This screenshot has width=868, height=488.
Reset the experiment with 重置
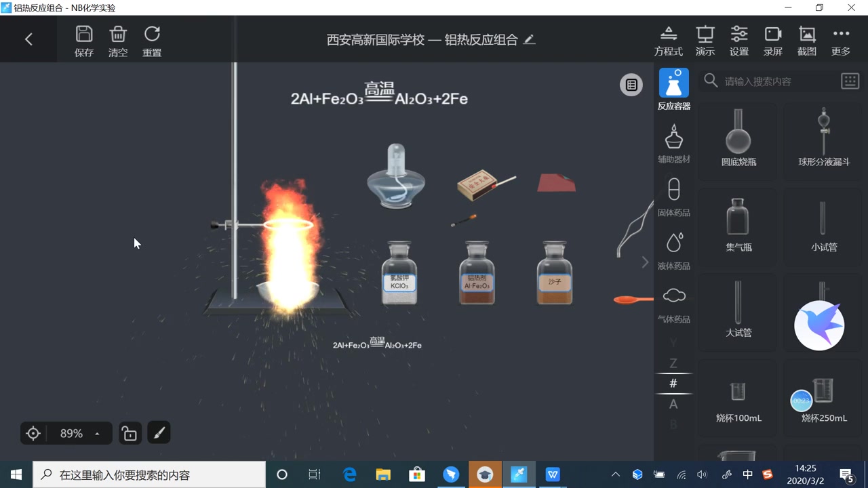click(152, 41)
